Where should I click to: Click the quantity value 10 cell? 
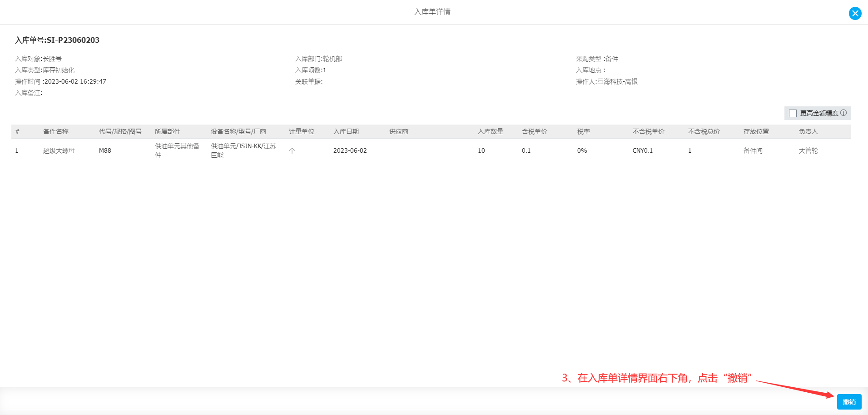coord(481,150)
